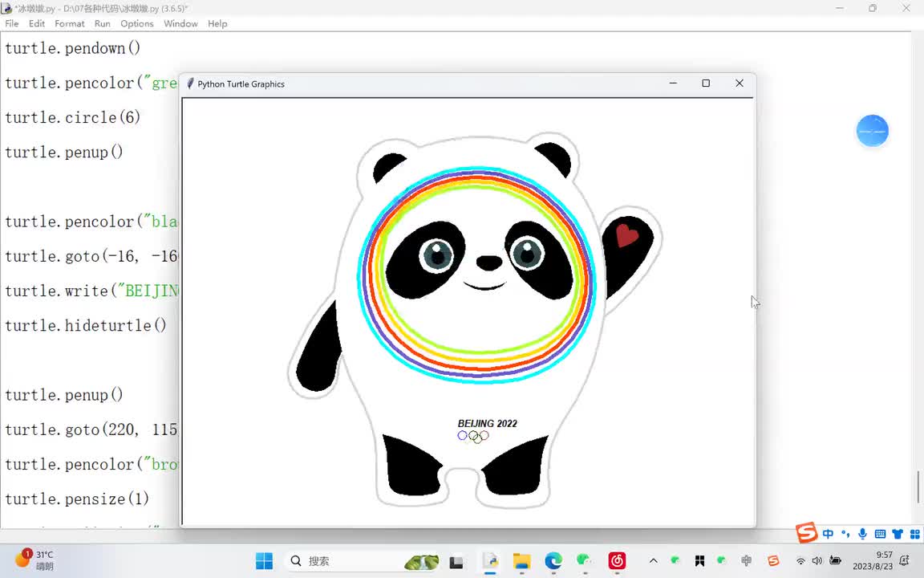Viewport: 924px width, 578px height.
Task: Click the BEIJING 2022 text on canvas
Action: tap(488, 424)
